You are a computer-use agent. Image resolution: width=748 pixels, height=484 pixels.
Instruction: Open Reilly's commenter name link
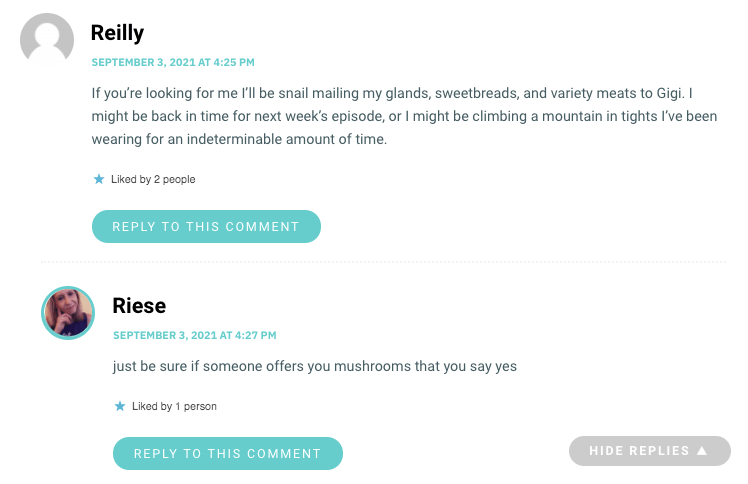(117, 33)
